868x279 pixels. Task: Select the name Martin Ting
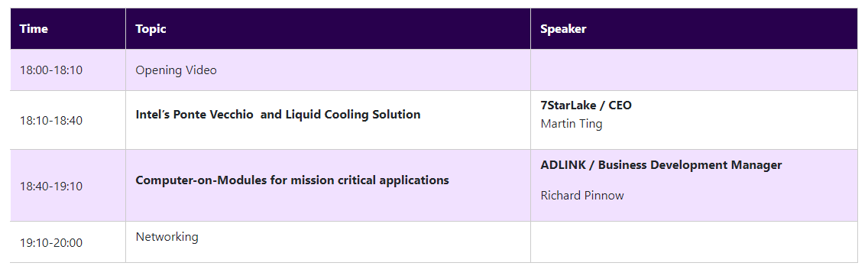tap(572, 124)
